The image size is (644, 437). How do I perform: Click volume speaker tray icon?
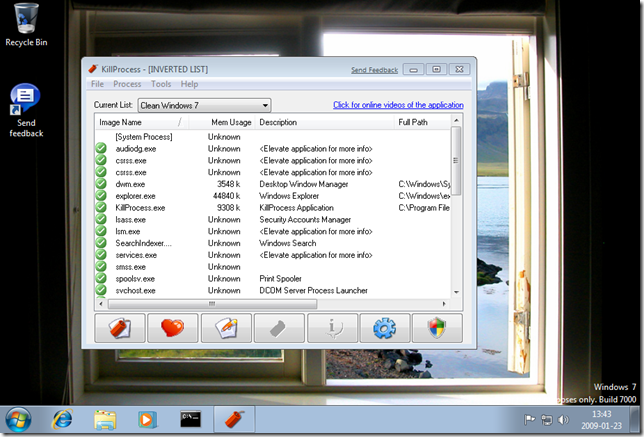pyautogui.click(x=563, y=420)
